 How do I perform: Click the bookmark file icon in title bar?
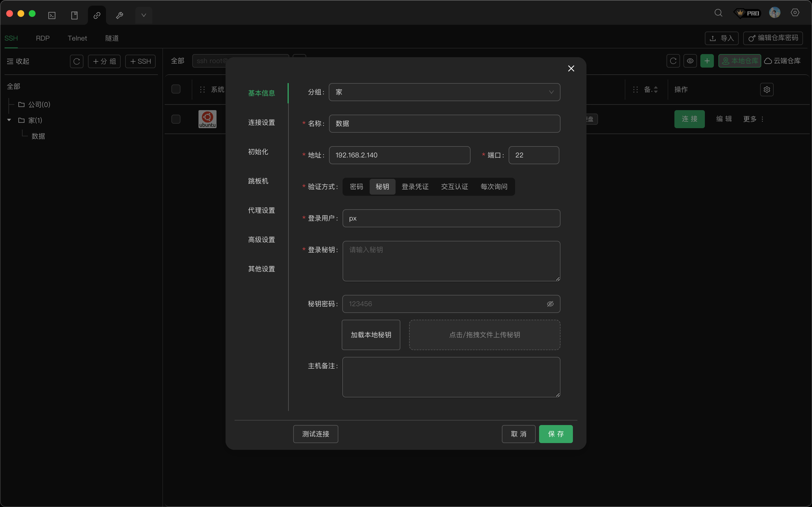coord(74,15)
